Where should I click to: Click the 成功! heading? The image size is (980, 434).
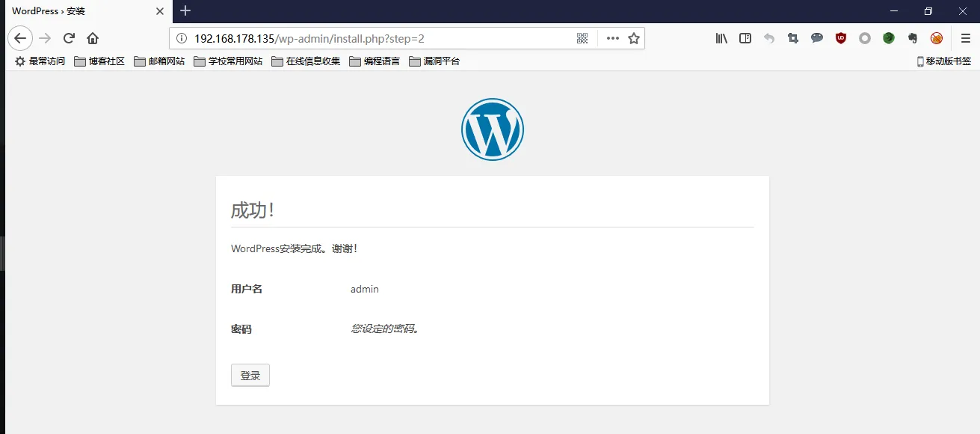(253, 210)
